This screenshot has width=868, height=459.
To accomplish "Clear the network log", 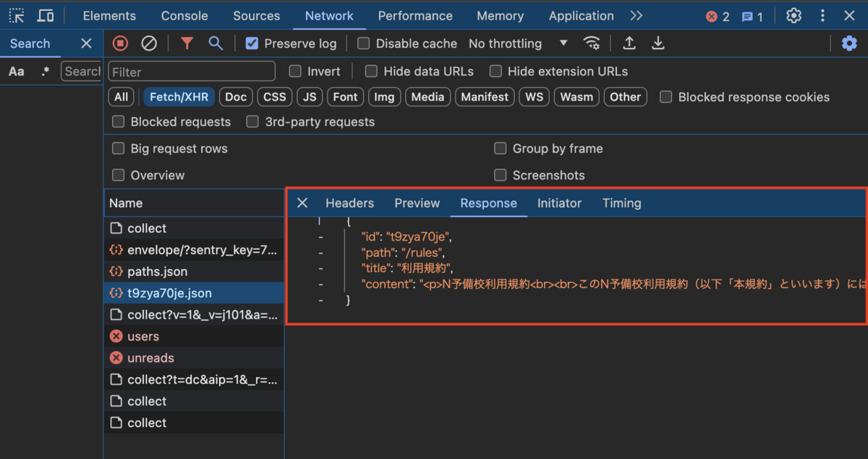I will click(x=149, y=43).
